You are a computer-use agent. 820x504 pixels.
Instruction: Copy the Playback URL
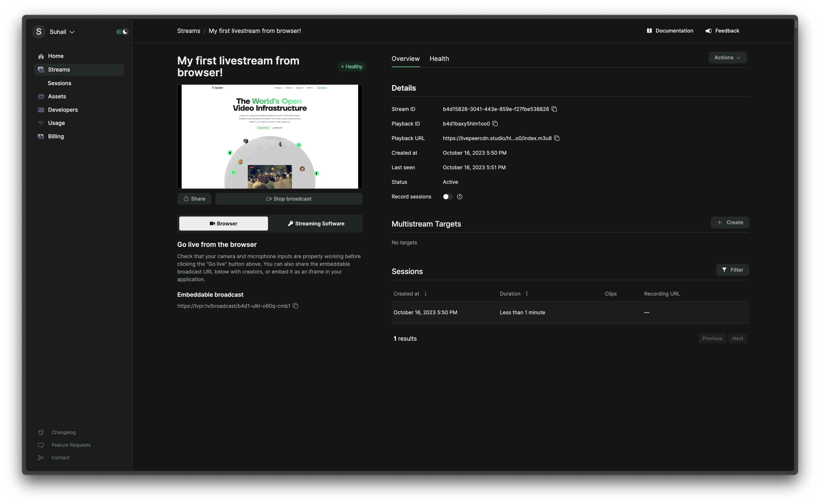(557, 138)
